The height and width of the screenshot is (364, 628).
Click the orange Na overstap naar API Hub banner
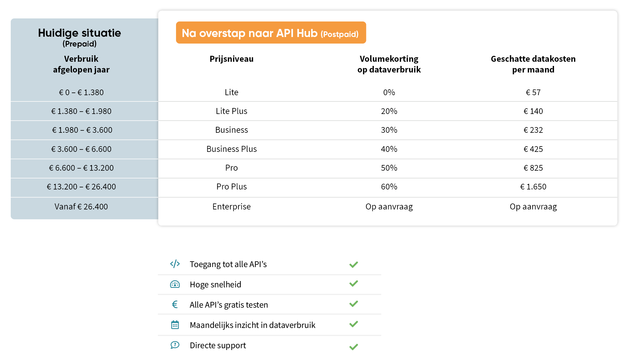271,33
